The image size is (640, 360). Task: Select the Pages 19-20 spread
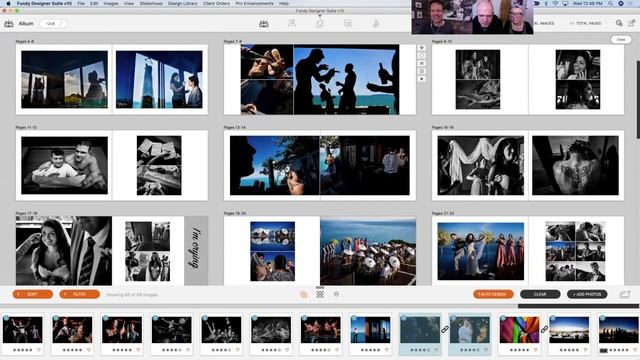click(320, 251)
